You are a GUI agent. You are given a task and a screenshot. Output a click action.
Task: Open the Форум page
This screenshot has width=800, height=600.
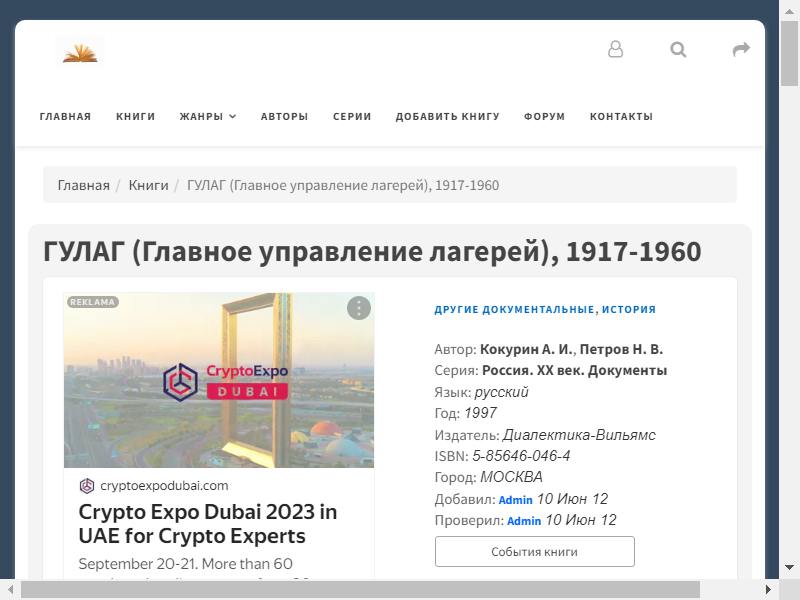click(x=544, y=116)
